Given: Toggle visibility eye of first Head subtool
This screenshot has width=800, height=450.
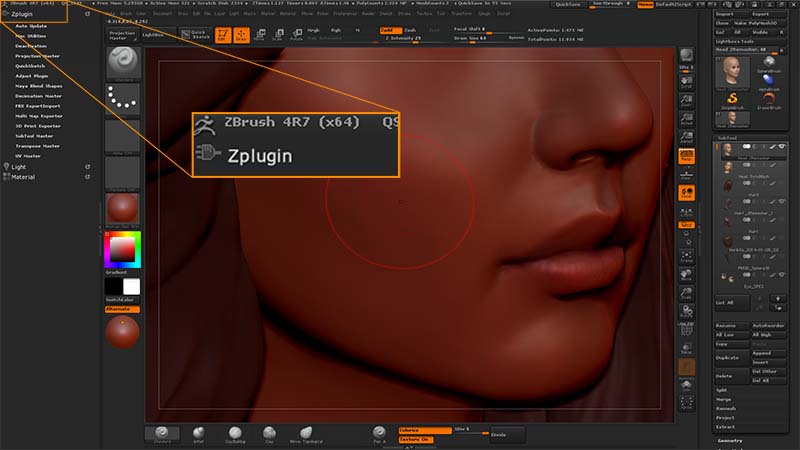Looking at the screenshot, I should pyautogui.click(x=781, y=147).
